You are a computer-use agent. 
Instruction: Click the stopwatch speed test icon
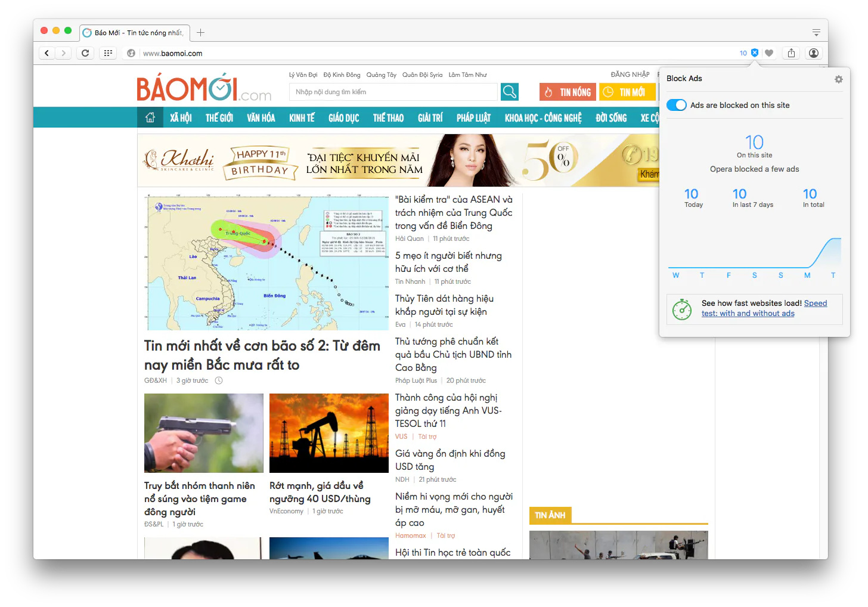682,309
